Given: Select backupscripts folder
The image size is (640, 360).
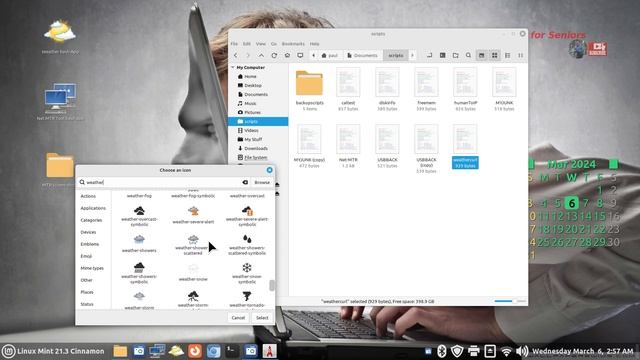Looking at the screenshot, I should click(x=309, y=83).
